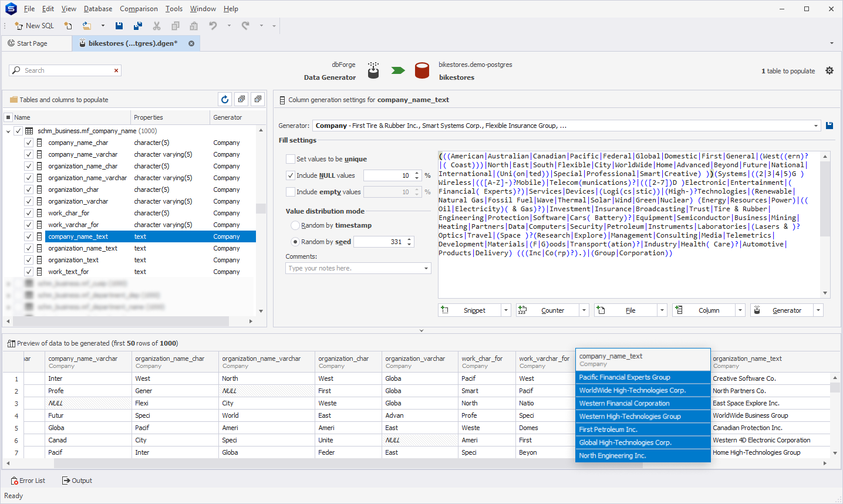Open the Database menu

pos(98,9)
